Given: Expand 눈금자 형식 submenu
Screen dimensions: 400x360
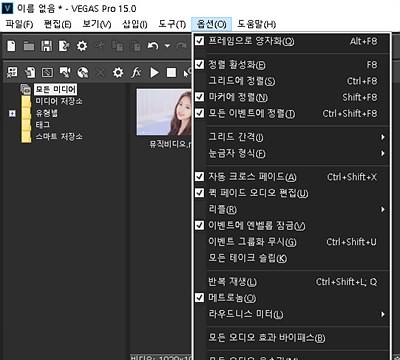Looking at the screenshot, I should click(x=291, y=153).
